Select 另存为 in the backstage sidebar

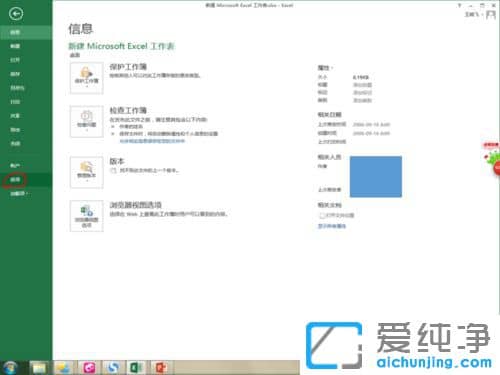coord(26,88)
